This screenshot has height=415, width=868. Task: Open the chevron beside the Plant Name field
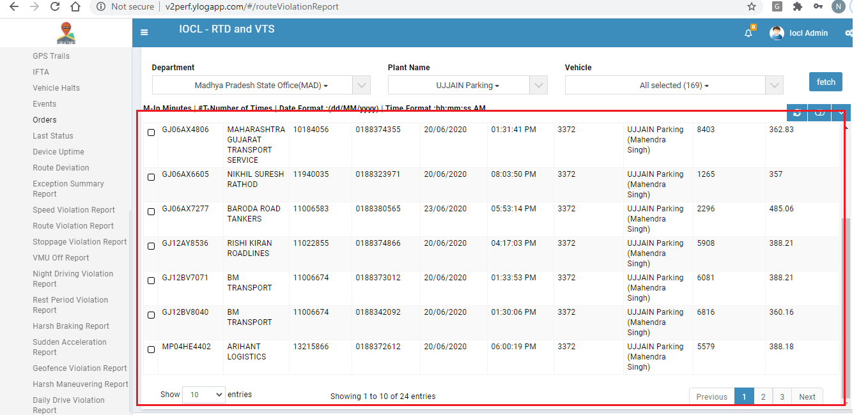click(x=539, y=85)
